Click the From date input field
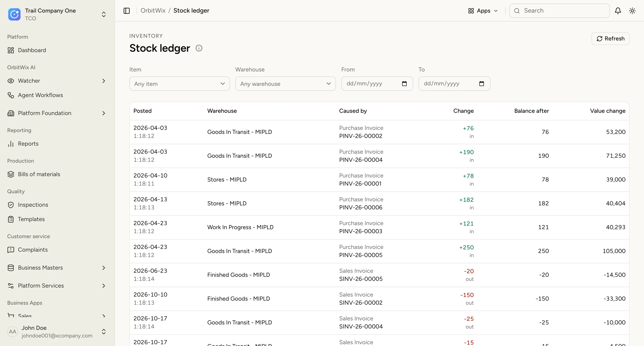 click(377, 84)
